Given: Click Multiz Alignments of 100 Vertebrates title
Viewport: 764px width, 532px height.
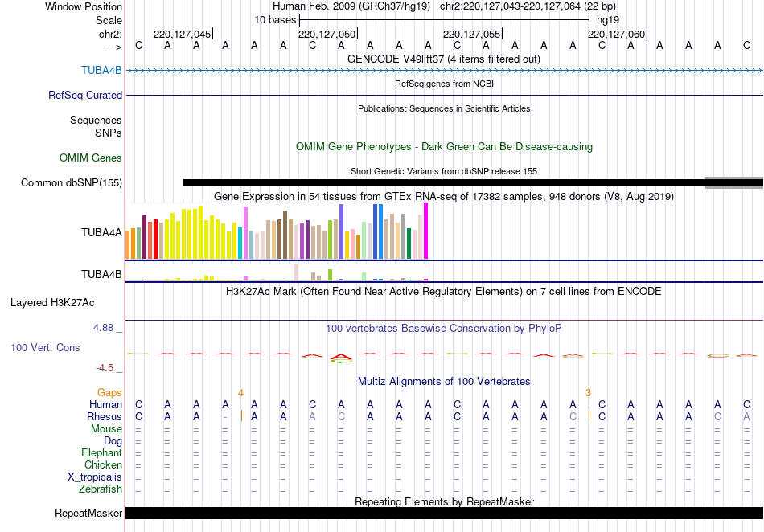Looking at the screenshot, I should click(x=444, y=381).
